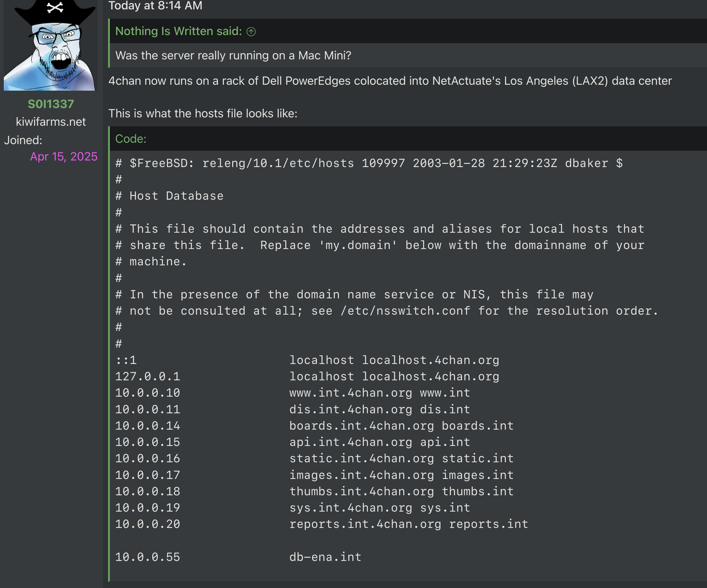
Task: Click the jump-to-quoted-post arrow icon
Action: 251,32
